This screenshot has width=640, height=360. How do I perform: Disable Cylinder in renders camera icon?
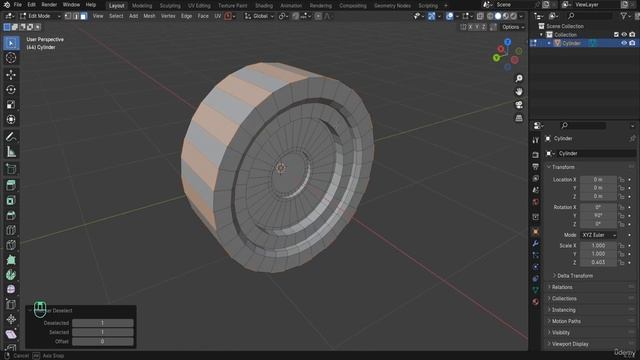[632, 43]
